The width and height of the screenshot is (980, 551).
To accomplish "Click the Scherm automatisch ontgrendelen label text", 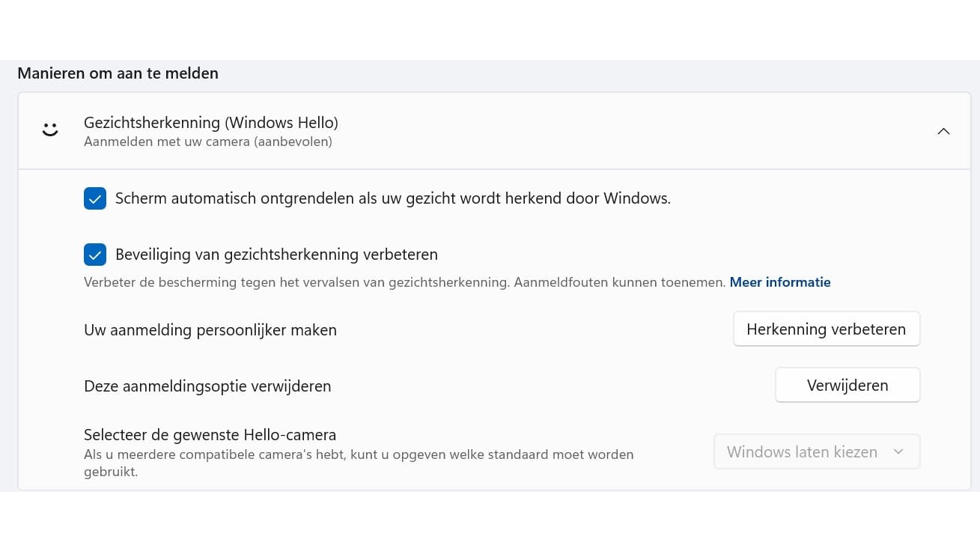I will pyautogui.click(x=392, y=198).
